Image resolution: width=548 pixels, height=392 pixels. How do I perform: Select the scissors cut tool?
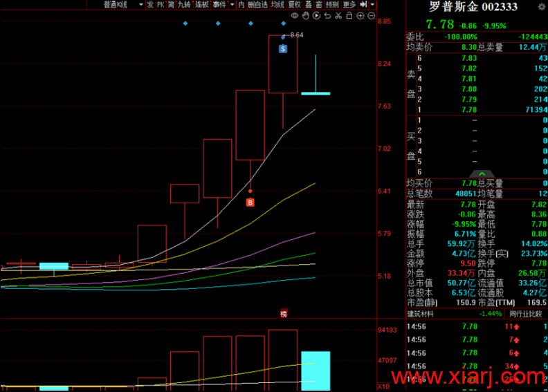click(x=338, y=16)
